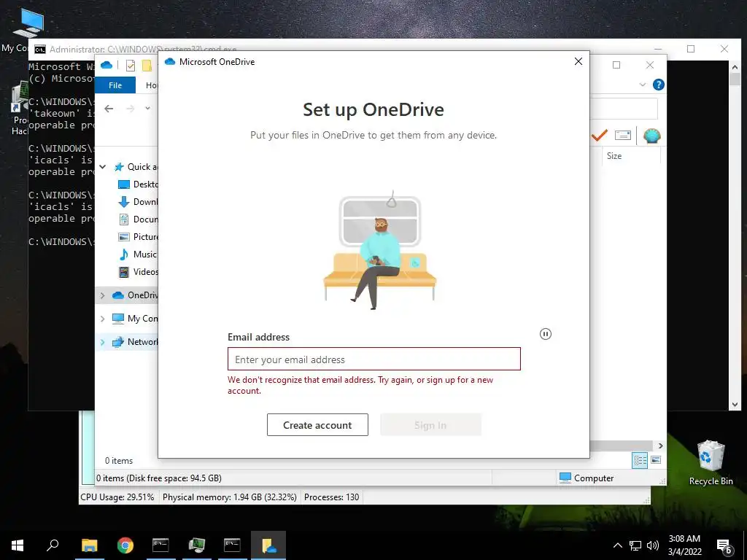747x560 pixels.
Task: Collapse the Quick access tree node
Action: (102, 167)
